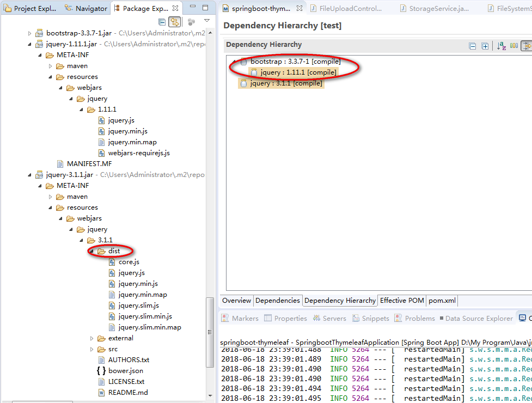
Task: Click Package Explorer scroll down arrow
Action: (x=210, y=396)
